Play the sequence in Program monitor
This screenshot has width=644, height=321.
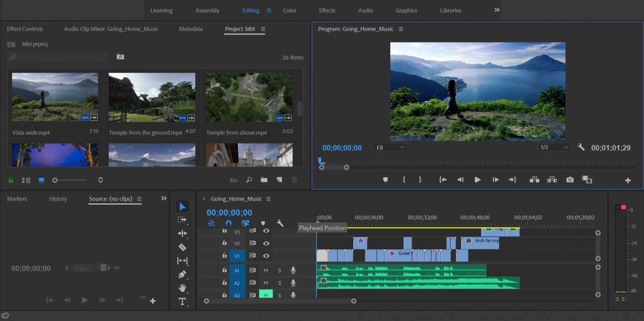point(477,180)
